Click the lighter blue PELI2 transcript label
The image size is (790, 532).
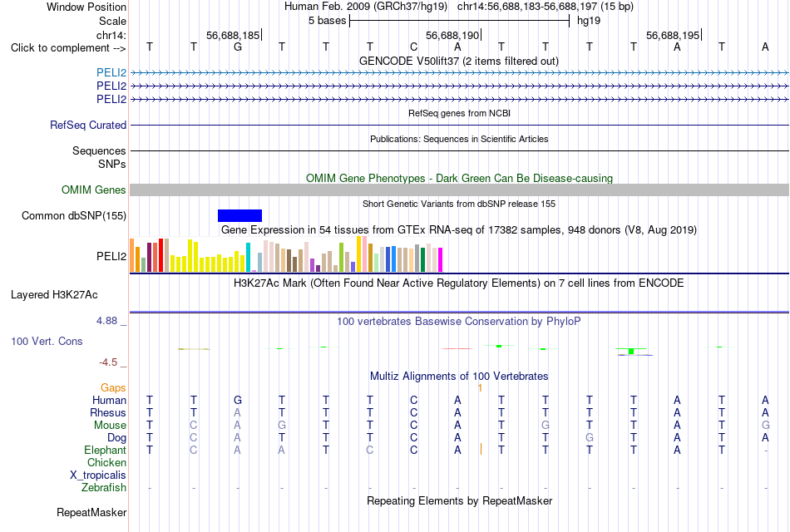(111, 72)
